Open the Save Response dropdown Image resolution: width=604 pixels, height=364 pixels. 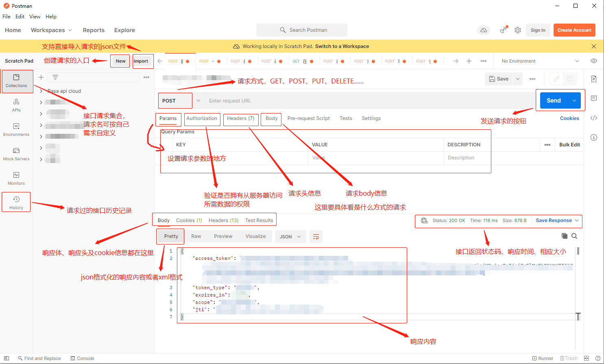point(557,220)
